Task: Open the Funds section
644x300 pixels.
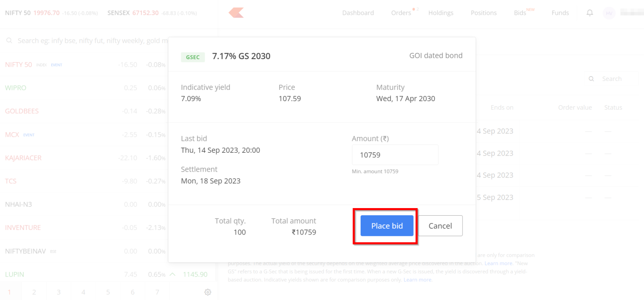Action: tap(560, 13)
